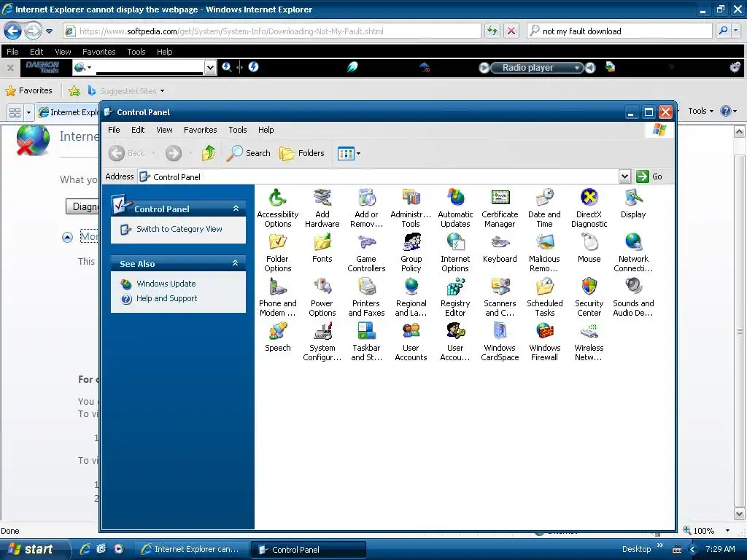Click Go button beside address bar

(x=650, y=176)
